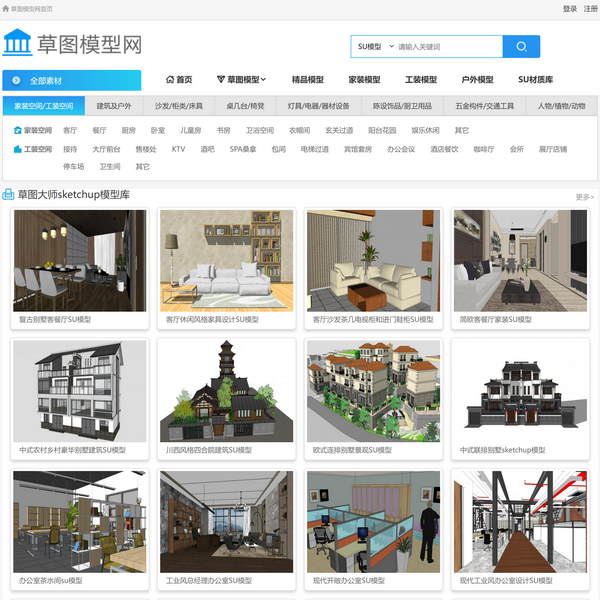600x600 pixels.
Task: Switch to the 建筑及户外 tab
Action: [x=113, y=105]
